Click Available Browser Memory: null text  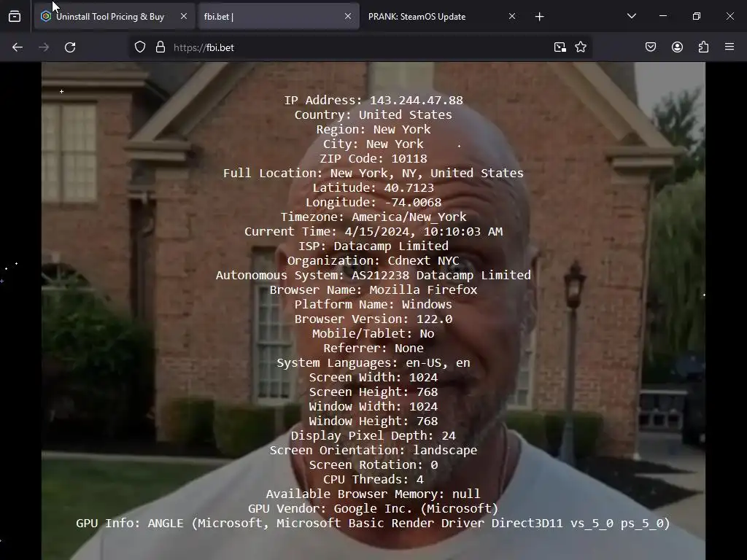373,494
